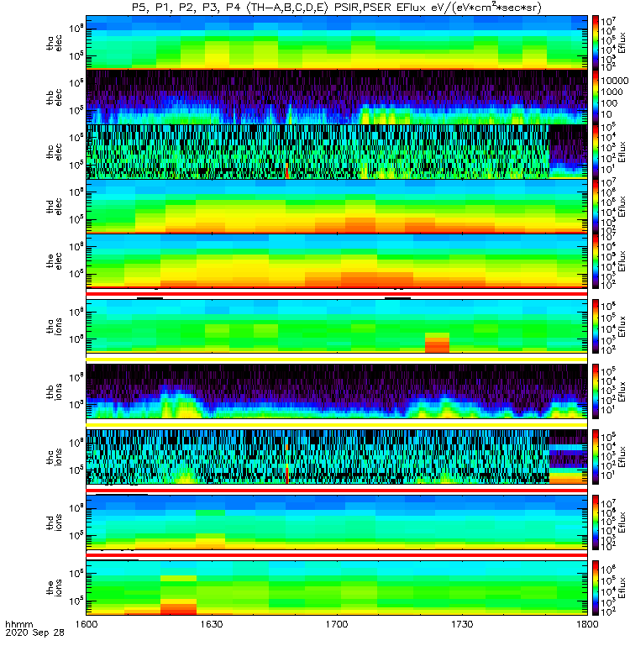This screenshot has height=672, width=630.
Task: Click the thb elec color bar
Action: [x=596, y=97]
